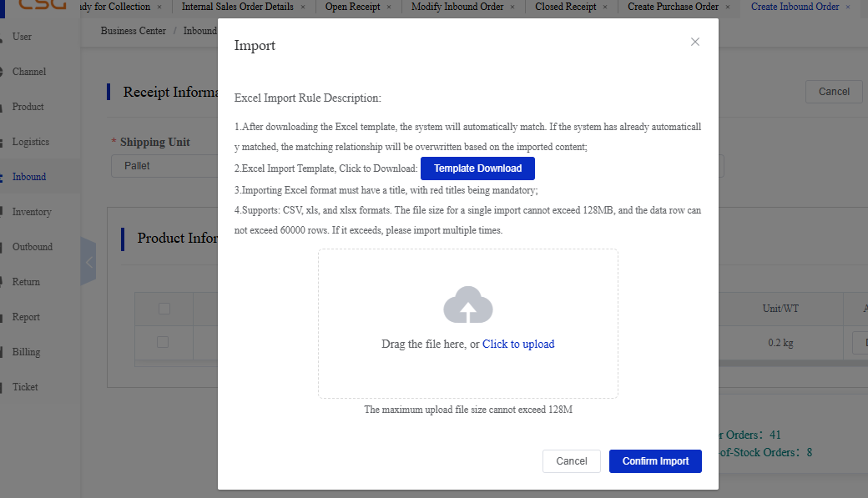Open the User sidebar menu
The height and width of the screenshot is (498, 868).
(x=23, y=37)
